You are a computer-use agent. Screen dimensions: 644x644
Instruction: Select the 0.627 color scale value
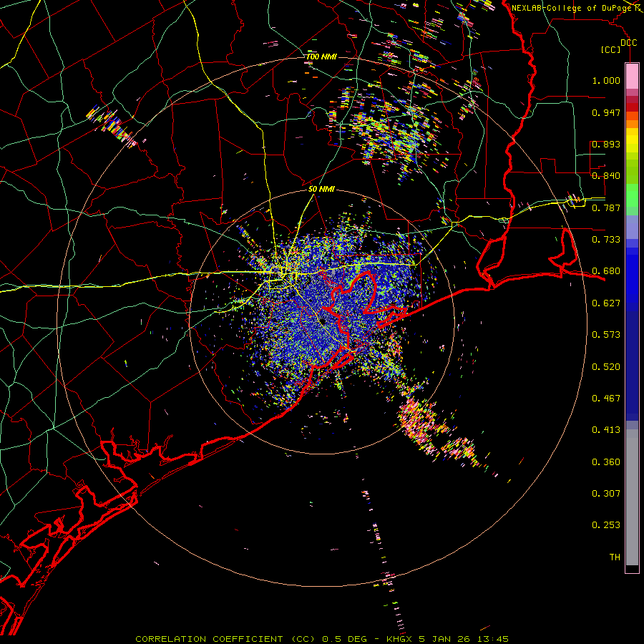click(x=606, y=303)
